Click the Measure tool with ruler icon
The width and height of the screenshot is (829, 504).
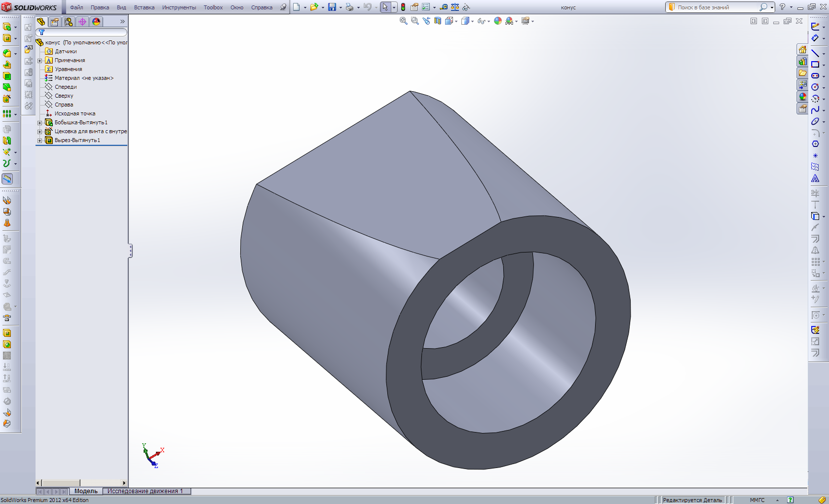pyautogui.click(x=7, y=179)
